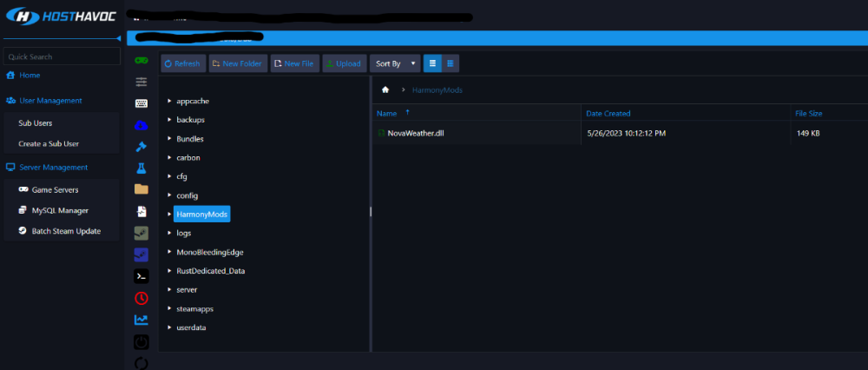Viewport: 868px width, 370px height.
Task: Open the yellow folder file manager icon
Action: coord(141,189)
